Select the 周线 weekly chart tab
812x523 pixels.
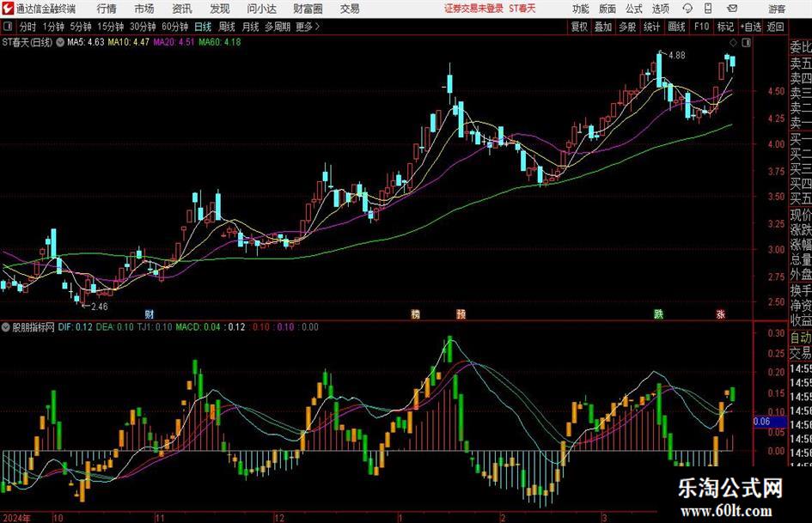(x=227, y=27)
